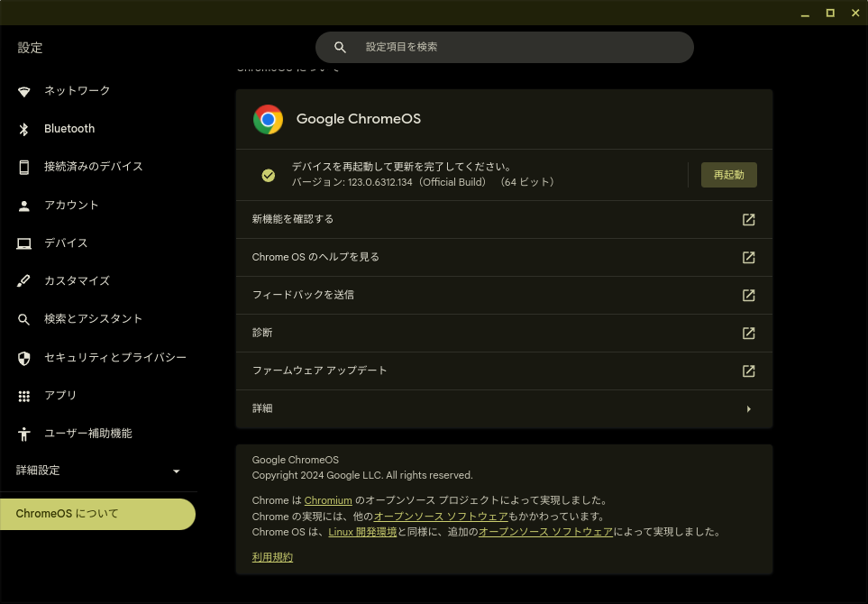Expand 詳細設定 in the sidebar
Image resolution: width=868 pixels, height=604 pixels.
pyautogui.click(x=98, y=471)
